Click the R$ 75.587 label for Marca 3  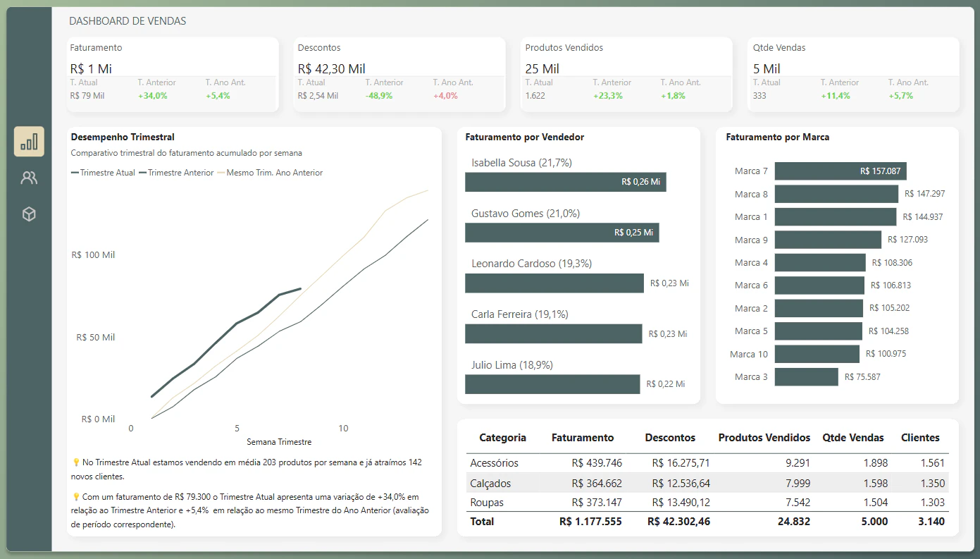(x=863, y=377)
